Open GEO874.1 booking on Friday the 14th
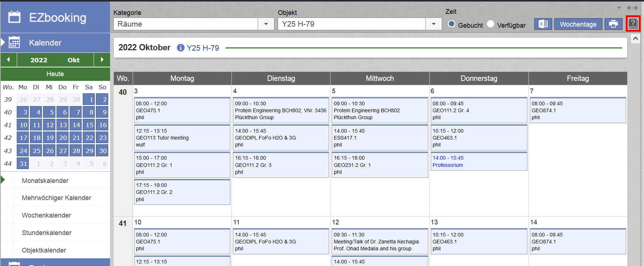 pos(578,242)
